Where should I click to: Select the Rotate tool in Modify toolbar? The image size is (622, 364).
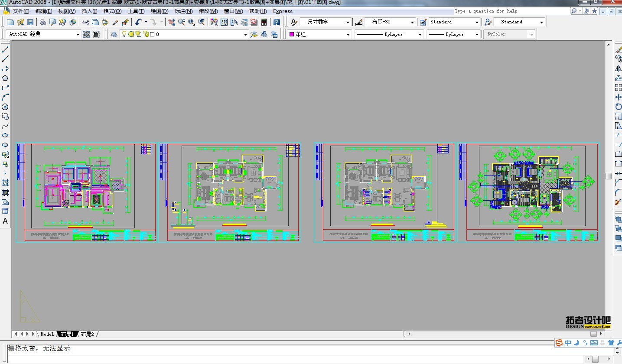[618, 107]
